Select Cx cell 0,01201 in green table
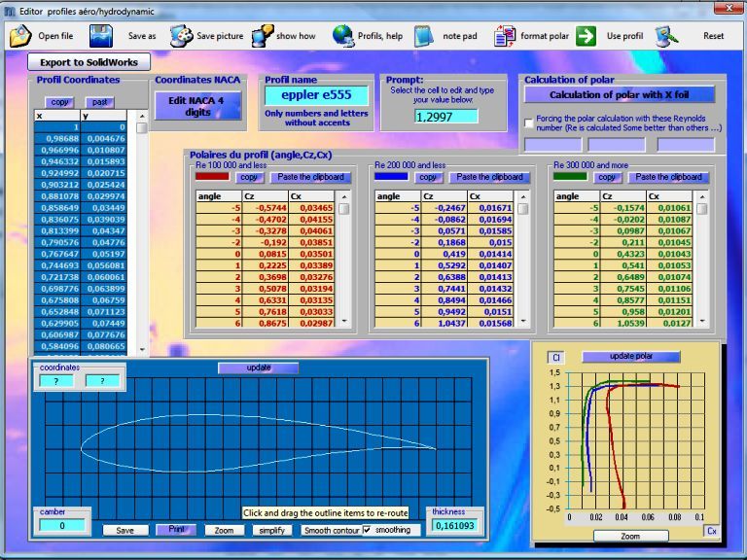Viewport: 747px width, 560px height. click(x=669, y=312)
